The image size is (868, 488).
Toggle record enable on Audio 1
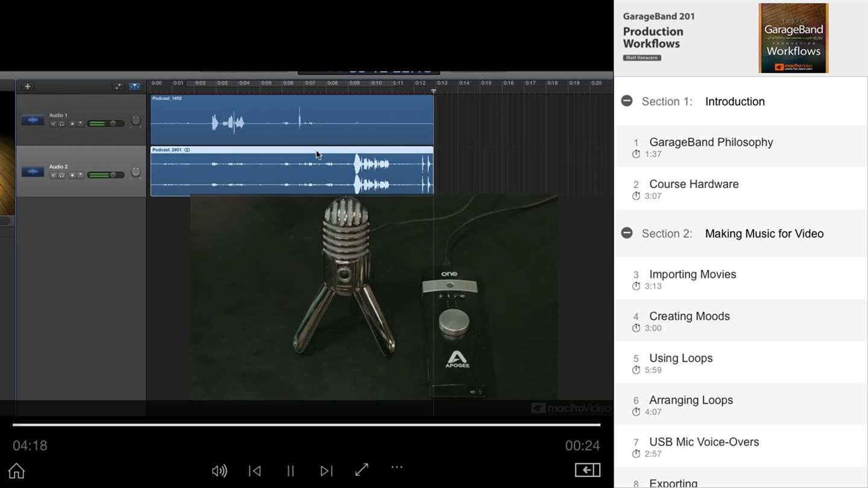(72, 124)
